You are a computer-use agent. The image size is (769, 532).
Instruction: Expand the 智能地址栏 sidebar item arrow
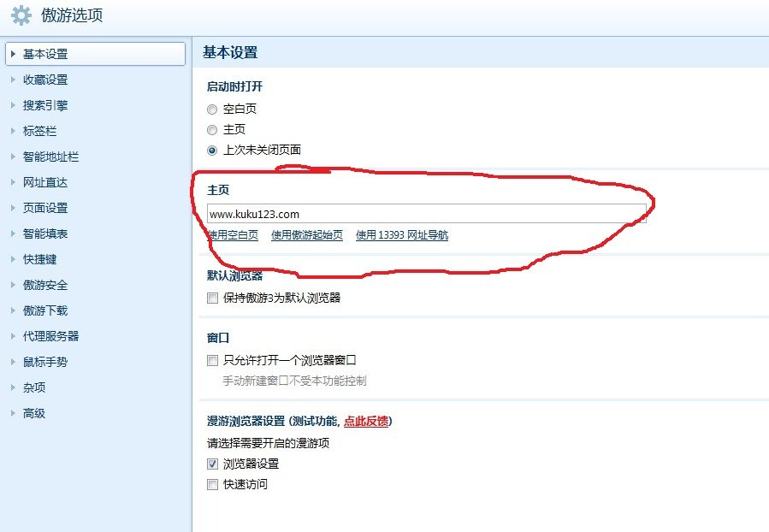[13, 157]
